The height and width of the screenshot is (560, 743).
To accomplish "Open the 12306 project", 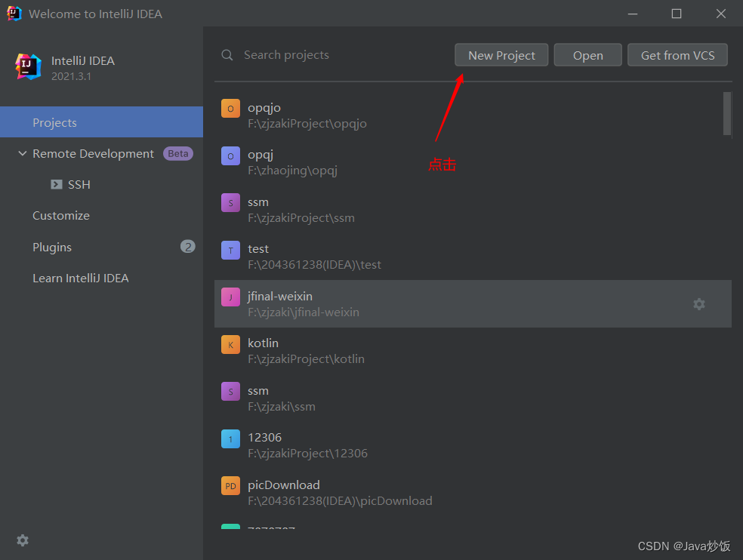I will [473, 445].
